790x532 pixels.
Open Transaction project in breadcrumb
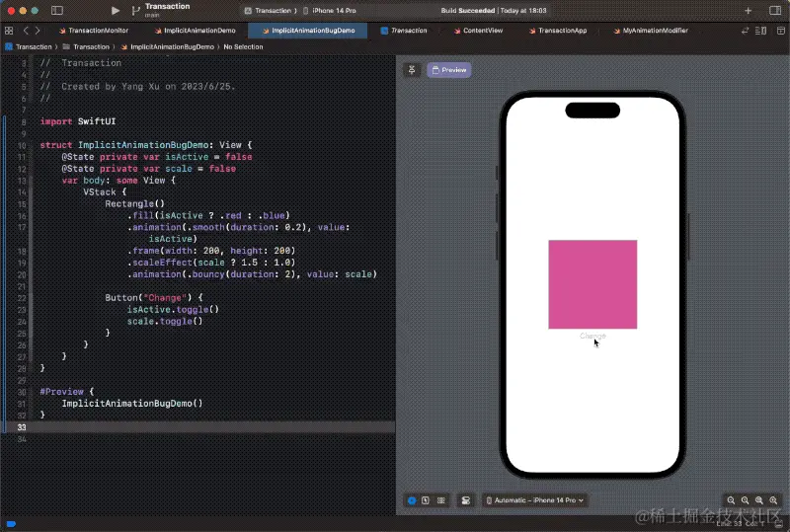click(x=29, y=46)
